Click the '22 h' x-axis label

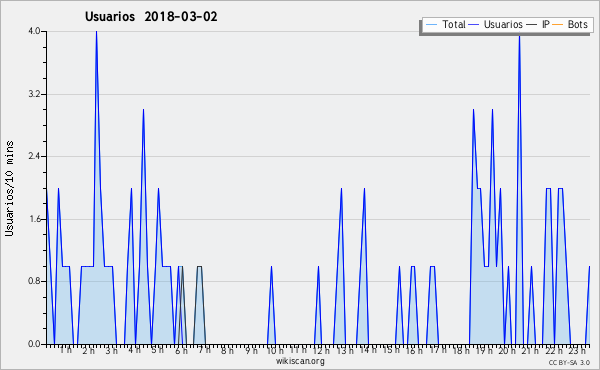(x=554, y=351)
